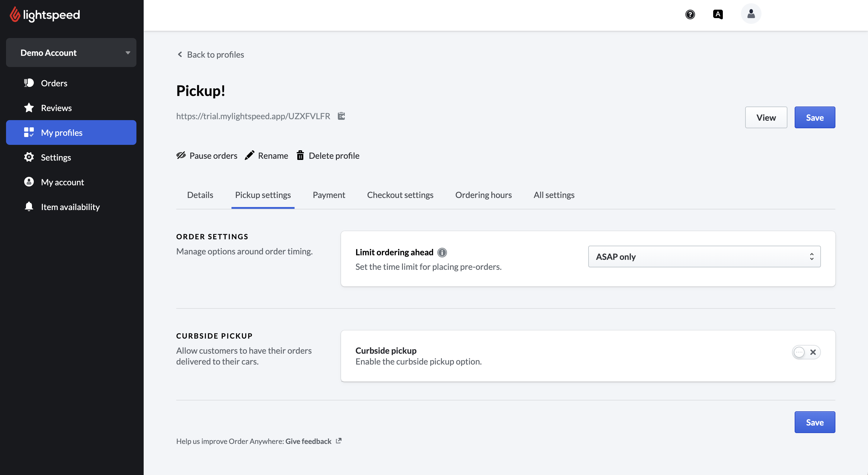The image size is (868, 475).
Task: Open the Give feedback link
Action: click(x=308, y=441)
